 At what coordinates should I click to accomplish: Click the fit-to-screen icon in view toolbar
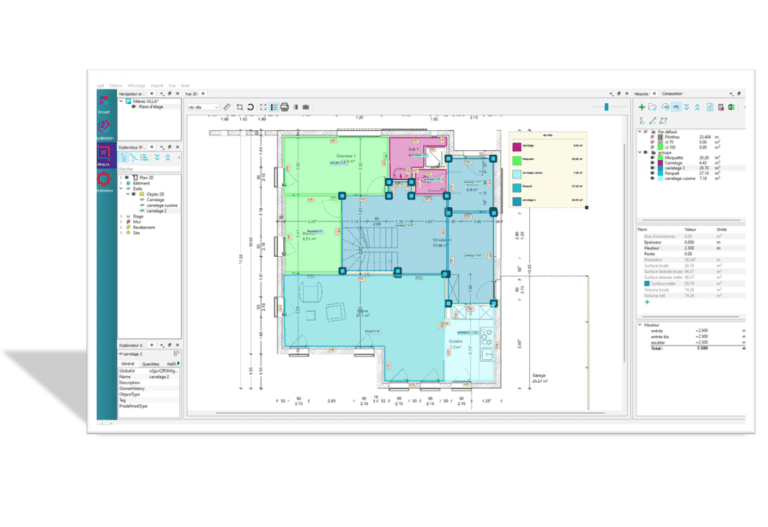263,106
